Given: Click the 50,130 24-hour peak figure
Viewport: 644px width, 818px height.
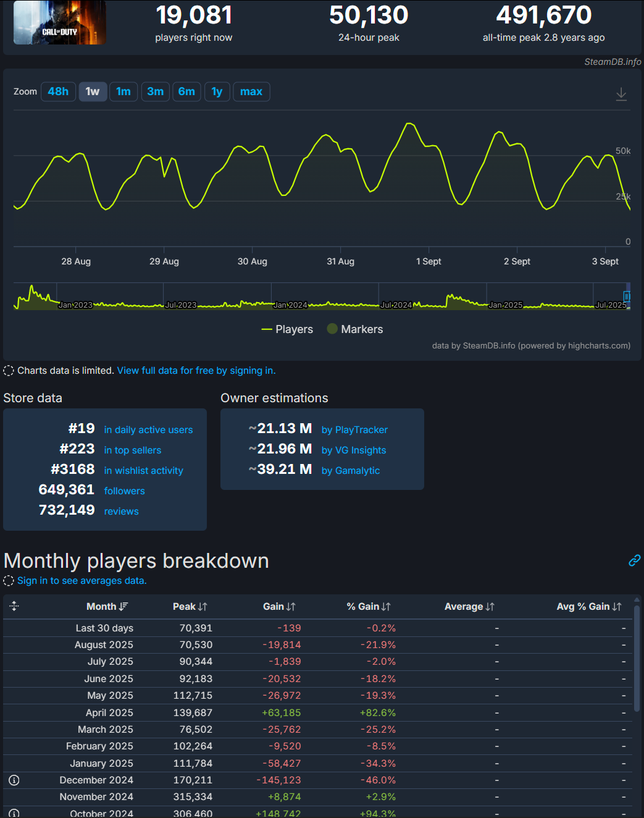Looking at the screenshot, I should pos(369,15).
